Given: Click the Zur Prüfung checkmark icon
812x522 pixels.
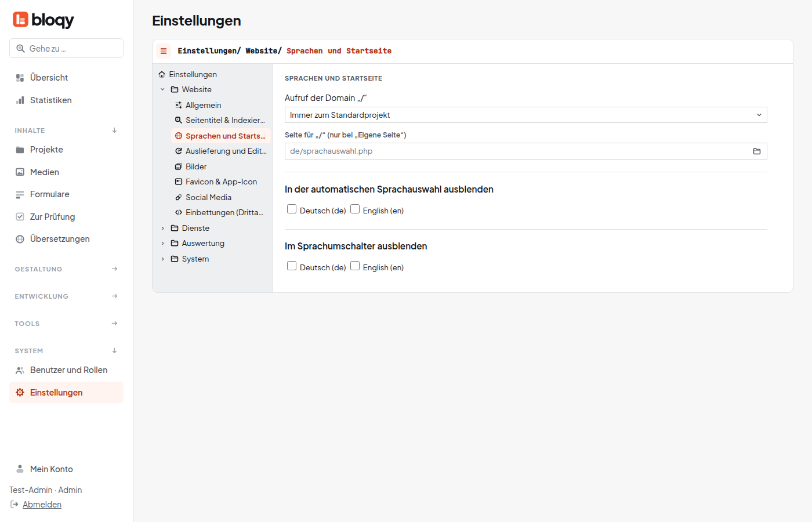Looking at the screenshot, I should click(x=20, y=217).
